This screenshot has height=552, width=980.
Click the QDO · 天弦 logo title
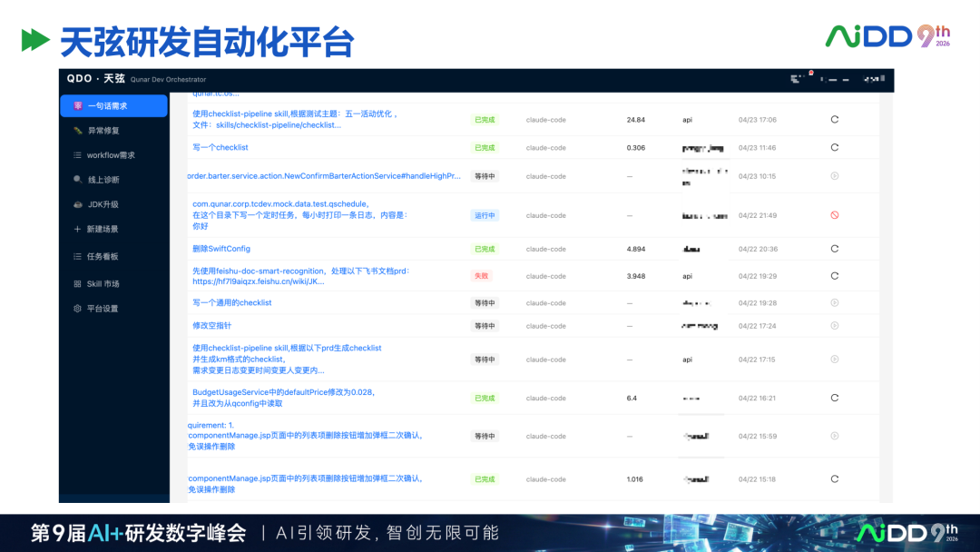pyautogui.click(x=95, y=78)
